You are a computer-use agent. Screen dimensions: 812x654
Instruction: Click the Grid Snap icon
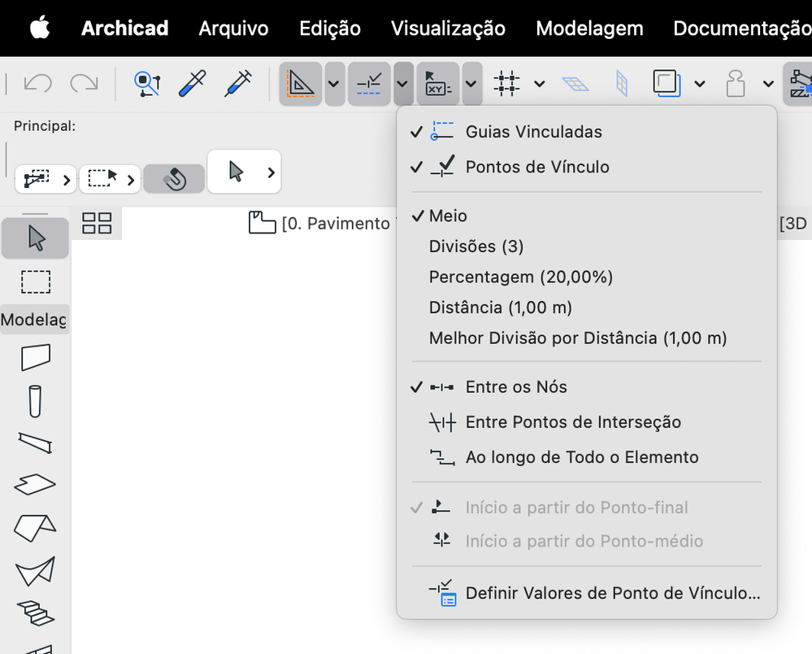[506, 84]
